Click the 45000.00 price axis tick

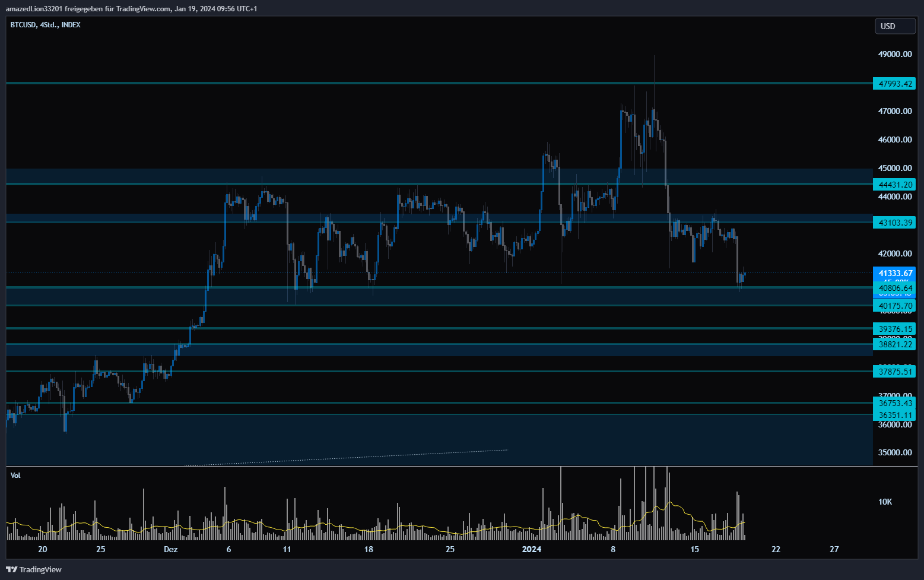[x=895, y=168]
